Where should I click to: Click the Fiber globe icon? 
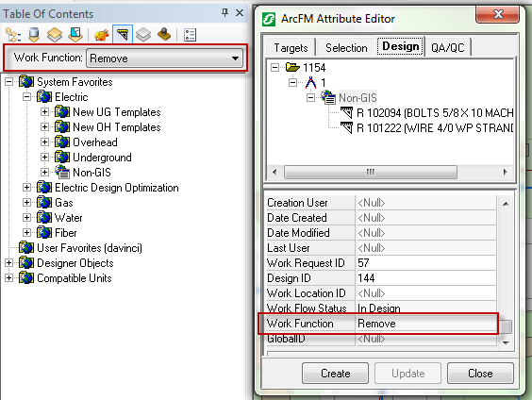coord(44,233)
